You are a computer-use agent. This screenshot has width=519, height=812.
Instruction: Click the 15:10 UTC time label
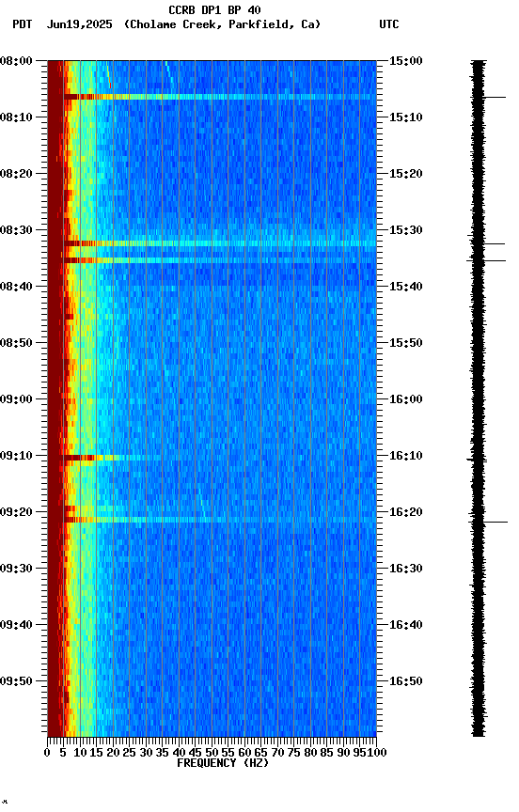tap(405, 117)
